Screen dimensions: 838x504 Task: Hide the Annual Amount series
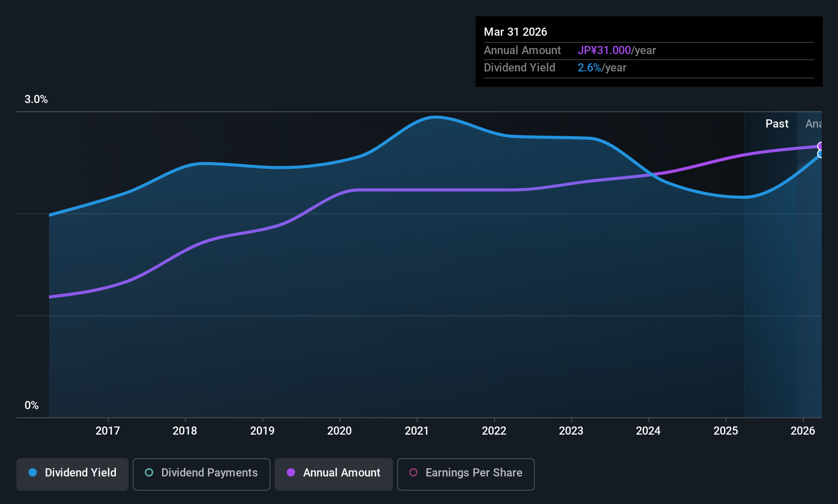[x=333, y=474]
